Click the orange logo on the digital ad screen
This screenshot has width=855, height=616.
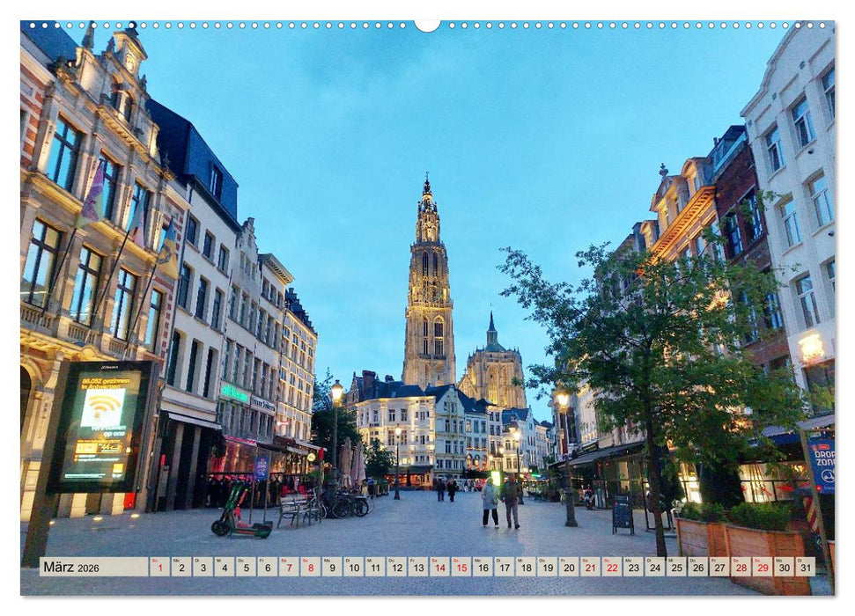pyautogui.click(x=120, y=467)
